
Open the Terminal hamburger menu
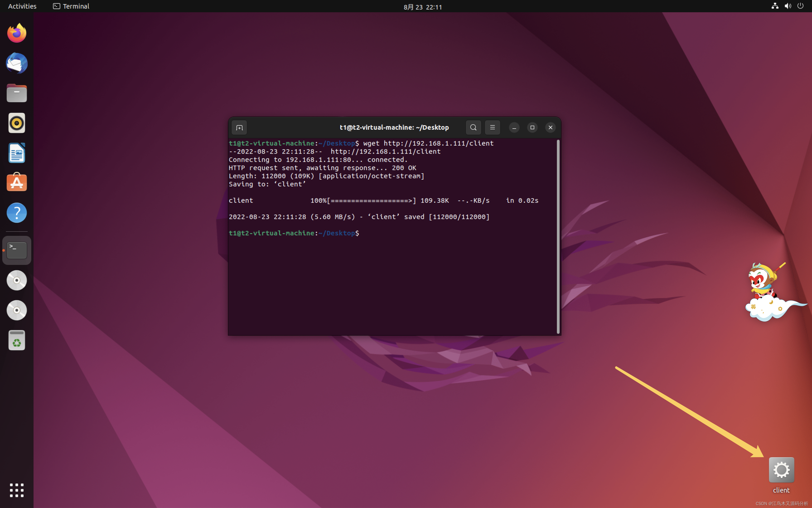click(x=493, y=127)
